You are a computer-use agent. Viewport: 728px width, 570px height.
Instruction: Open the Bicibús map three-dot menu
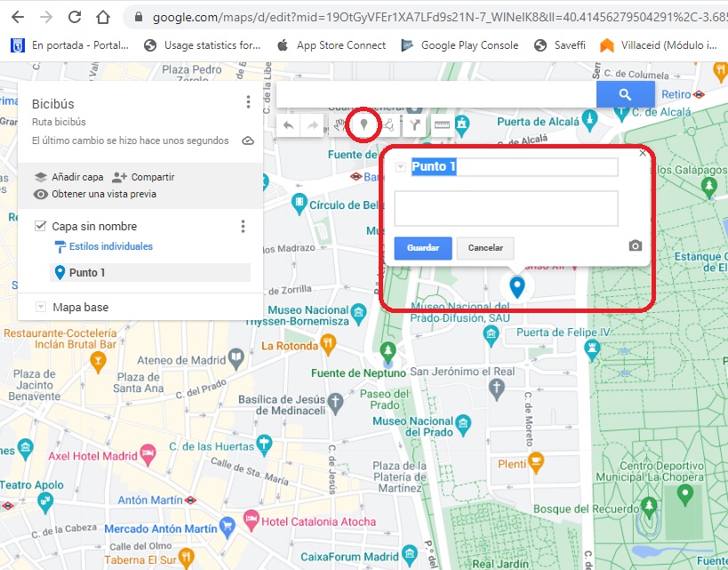[248, 101]
